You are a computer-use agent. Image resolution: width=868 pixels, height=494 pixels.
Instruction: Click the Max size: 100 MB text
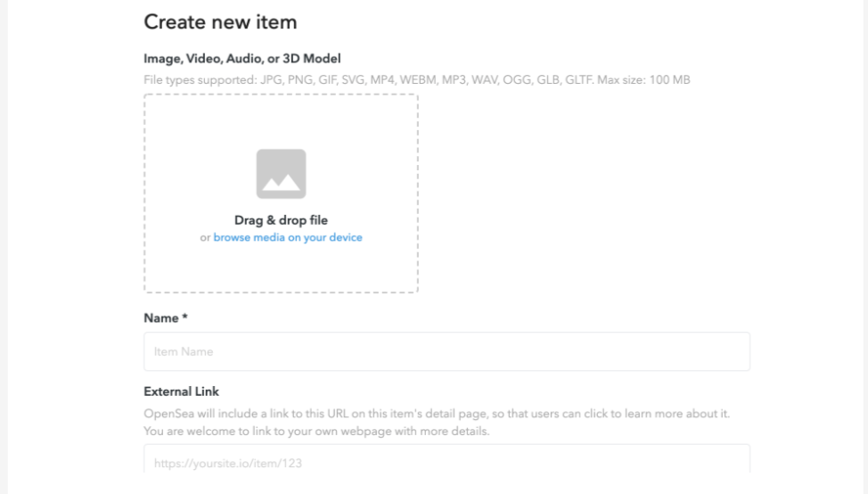[643, 79]
